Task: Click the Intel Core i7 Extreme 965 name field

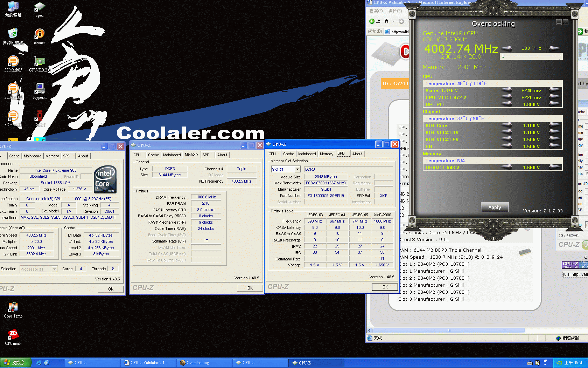Action: [x=55, y=170]
